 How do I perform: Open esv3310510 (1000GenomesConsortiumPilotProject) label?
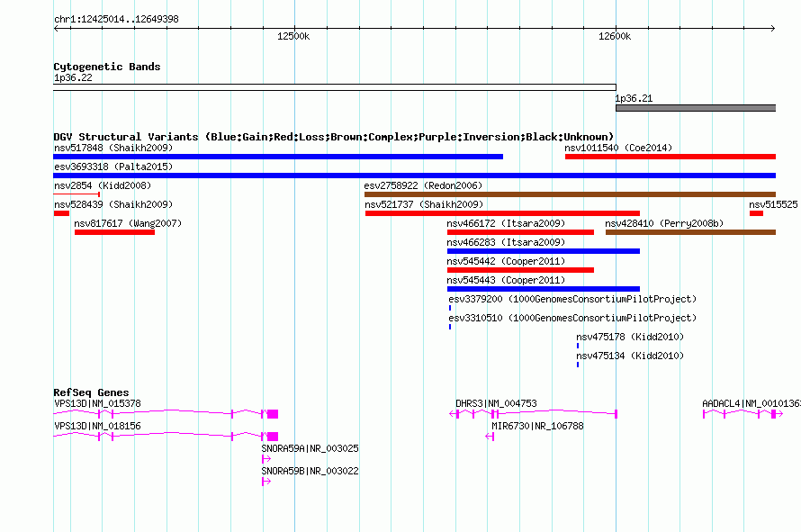[x=572, y=318]
